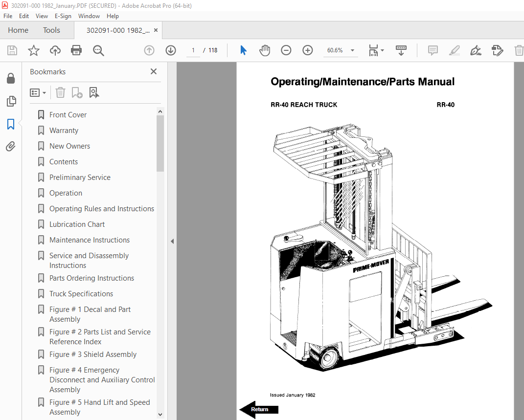
Task: Click the scrolling mode keyboard icon
Action: pyautogui.click(x=401, y=50)
